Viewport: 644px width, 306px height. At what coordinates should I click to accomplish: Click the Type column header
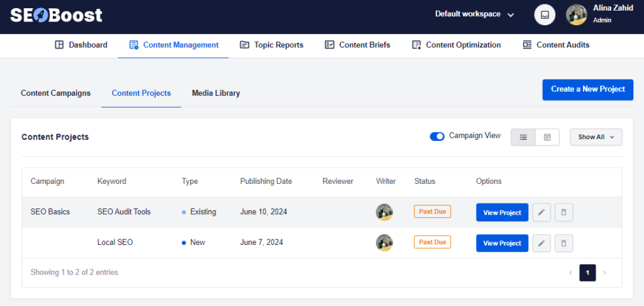pos(190,181)
